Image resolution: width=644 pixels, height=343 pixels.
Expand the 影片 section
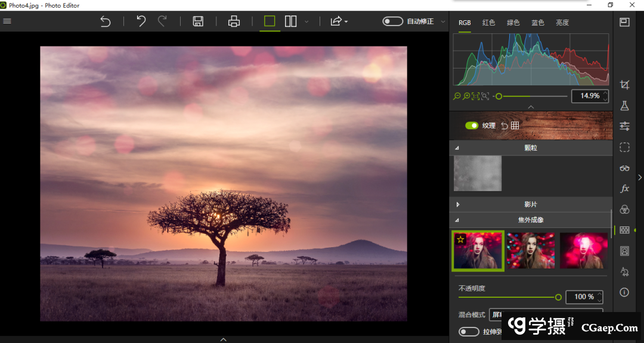click(x=531, y=204)
